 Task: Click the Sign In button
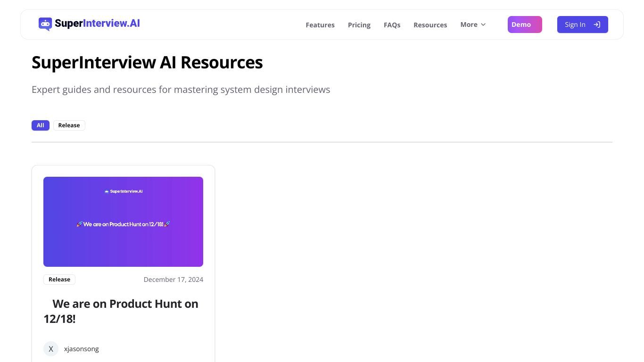click(583, 25)
